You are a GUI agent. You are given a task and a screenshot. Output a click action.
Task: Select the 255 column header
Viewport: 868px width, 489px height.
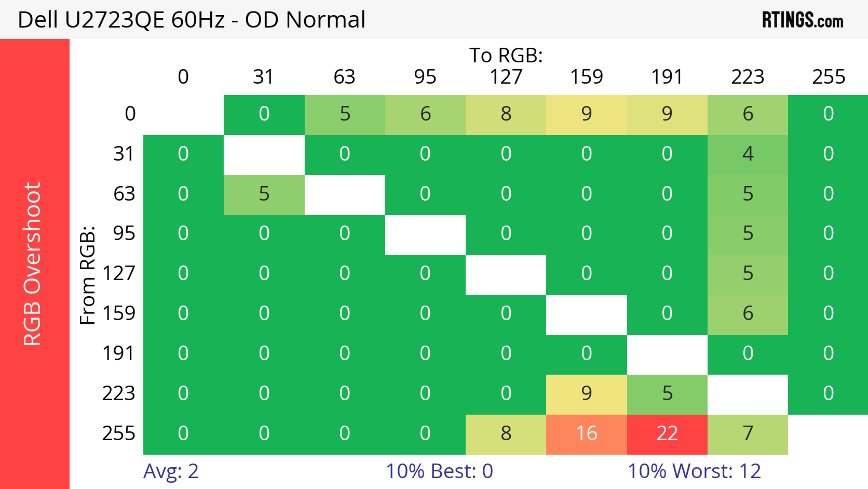(828, 77)
